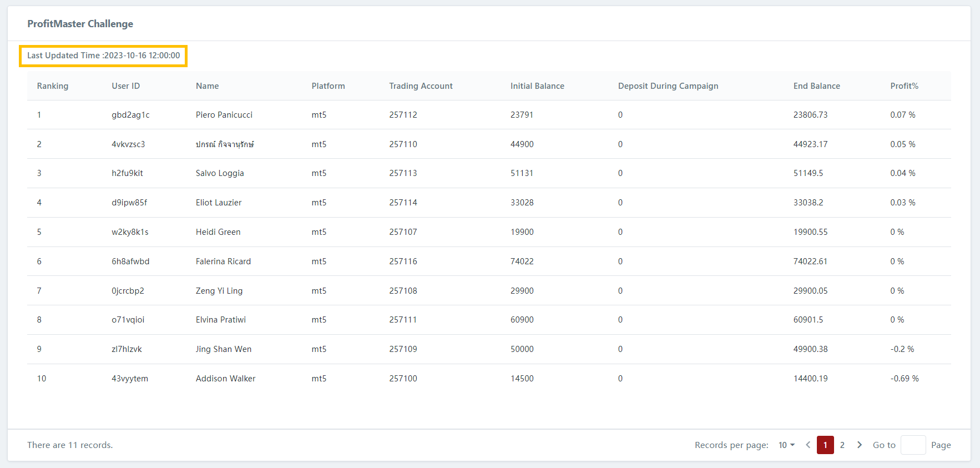This screenshot has width=980, height=468.
Task: Click the Ranking column header
Action: point(53,86)
